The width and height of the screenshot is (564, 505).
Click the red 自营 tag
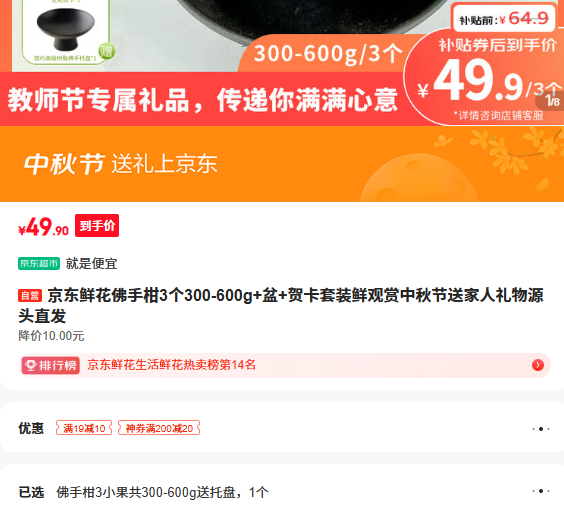click(30, 296)
